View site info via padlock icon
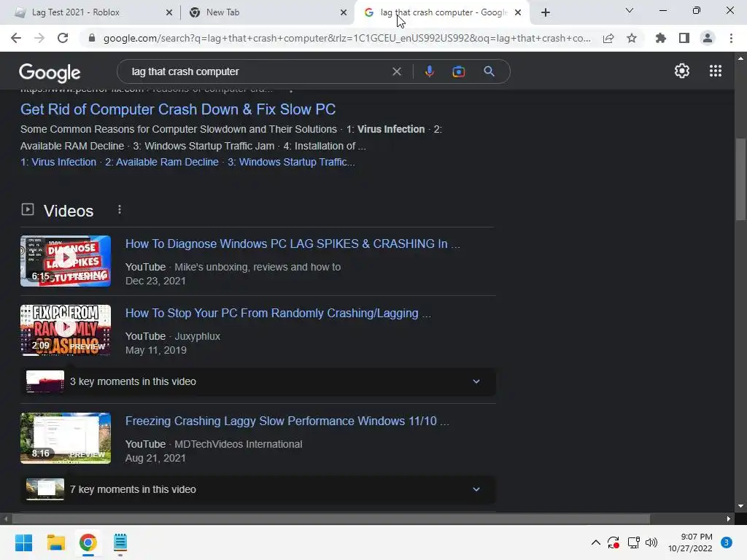Screen dimensions: 747x560 (92, 38)
